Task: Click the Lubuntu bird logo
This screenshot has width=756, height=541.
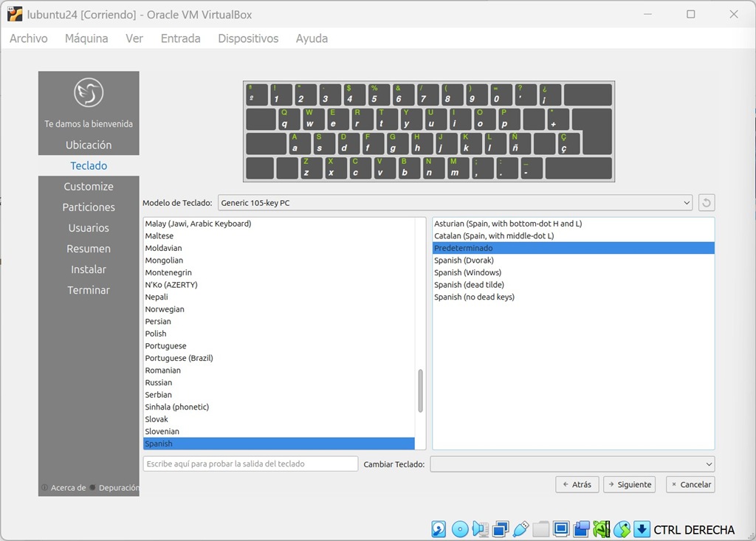Action: point(89,93)
